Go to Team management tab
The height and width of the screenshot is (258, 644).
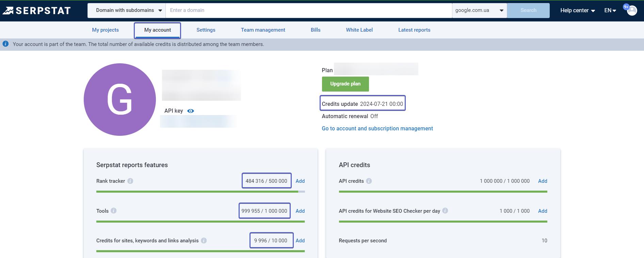263,30
